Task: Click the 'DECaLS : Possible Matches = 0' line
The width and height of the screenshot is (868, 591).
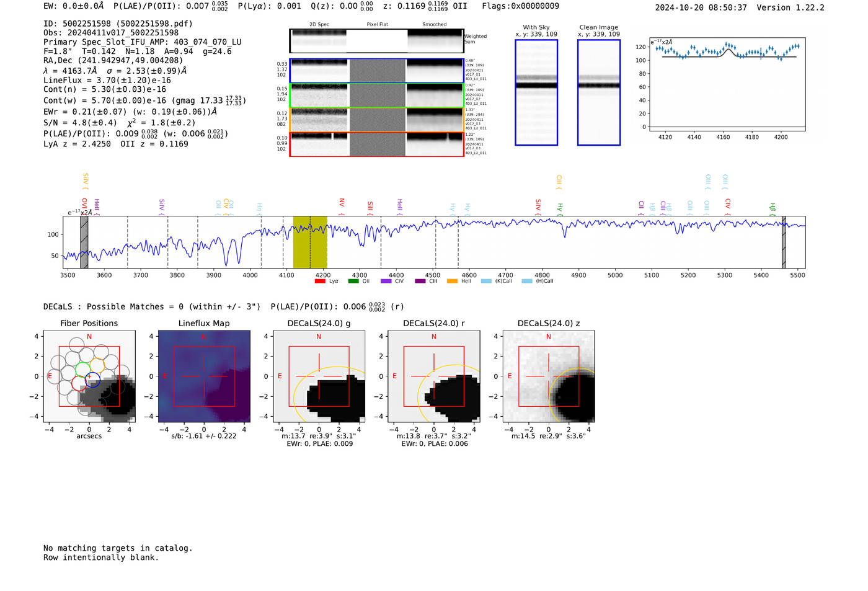Action: click(152, 307)
